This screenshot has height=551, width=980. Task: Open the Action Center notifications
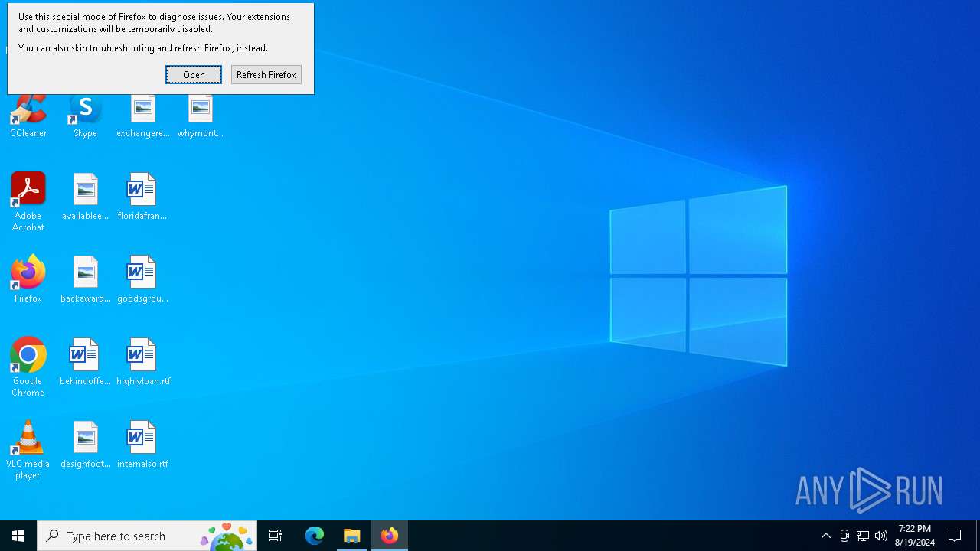pos(955,536)
